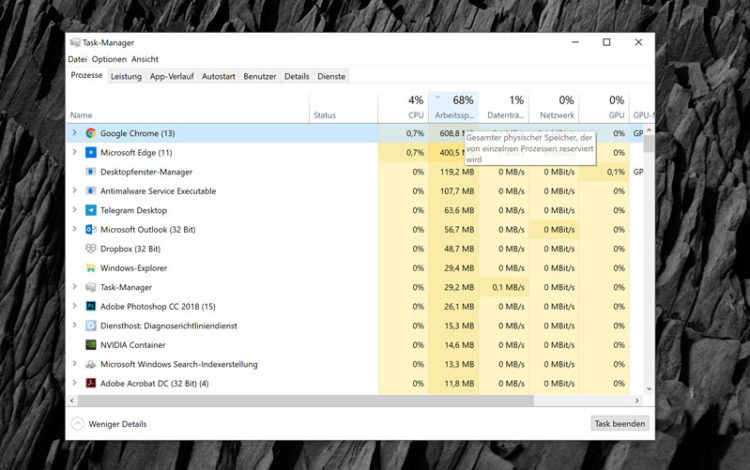Click the horizontal scrollbar right arrow
750x470 pixels.
(637, 401)
